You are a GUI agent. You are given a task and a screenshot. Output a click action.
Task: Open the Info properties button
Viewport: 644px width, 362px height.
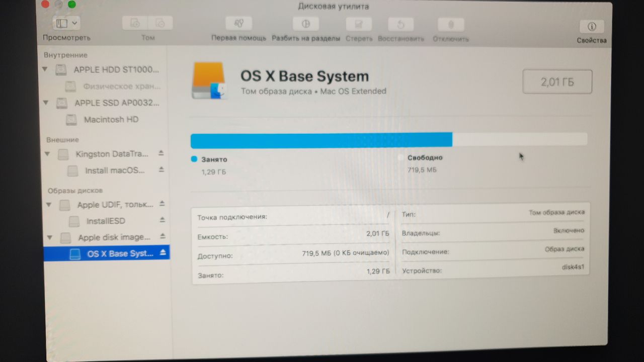592,26
